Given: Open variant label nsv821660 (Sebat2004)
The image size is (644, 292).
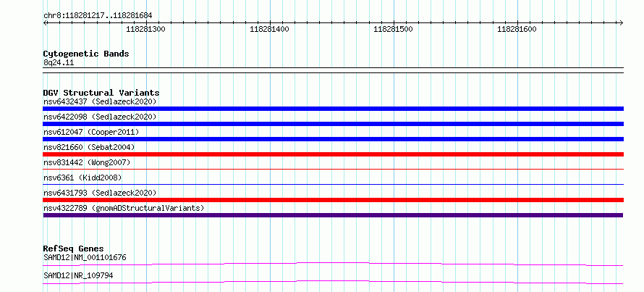Looking at the screenshot, I should pos(89,147).
